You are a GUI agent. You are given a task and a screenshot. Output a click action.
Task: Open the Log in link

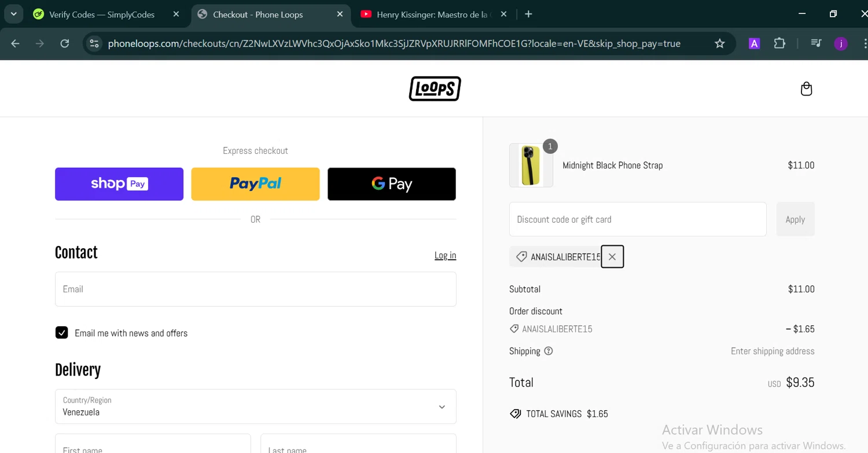click(x=445, y=255)
